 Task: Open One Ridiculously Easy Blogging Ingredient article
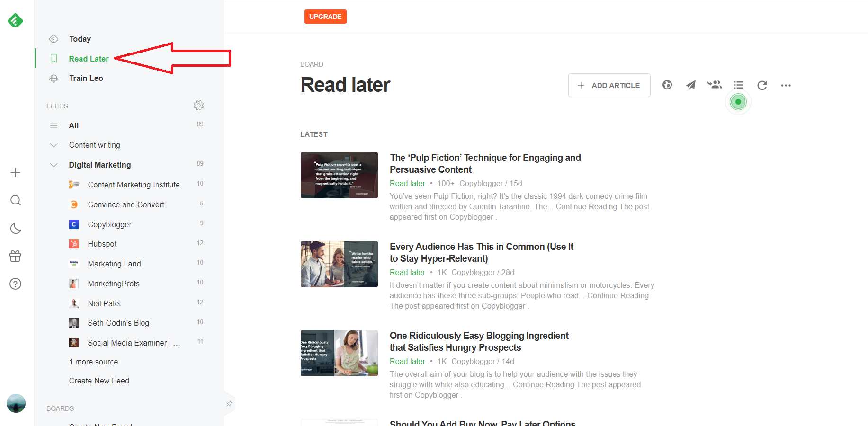[x=479, y=341]
